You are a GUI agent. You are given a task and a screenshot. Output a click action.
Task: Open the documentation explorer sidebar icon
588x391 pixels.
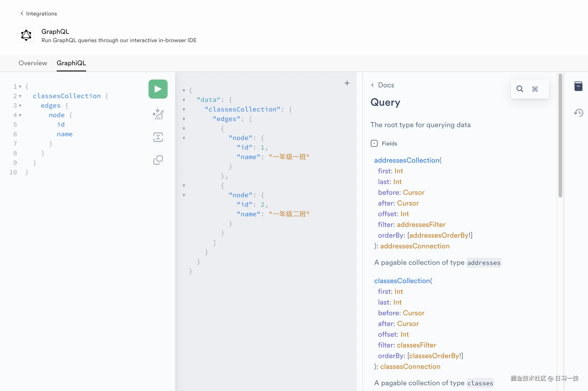[x=578, y=86]
